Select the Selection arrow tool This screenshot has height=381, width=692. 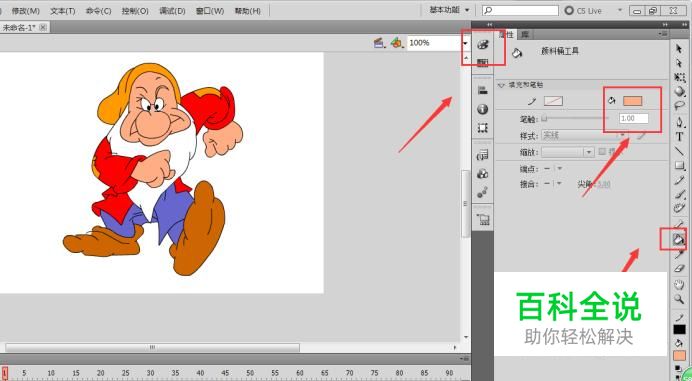coord(679,49)
